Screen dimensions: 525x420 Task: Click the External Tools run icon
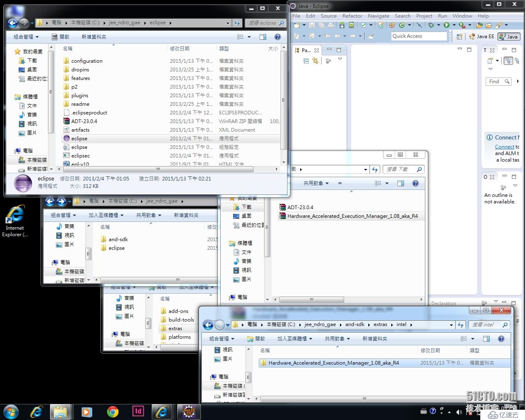point(462,25)
